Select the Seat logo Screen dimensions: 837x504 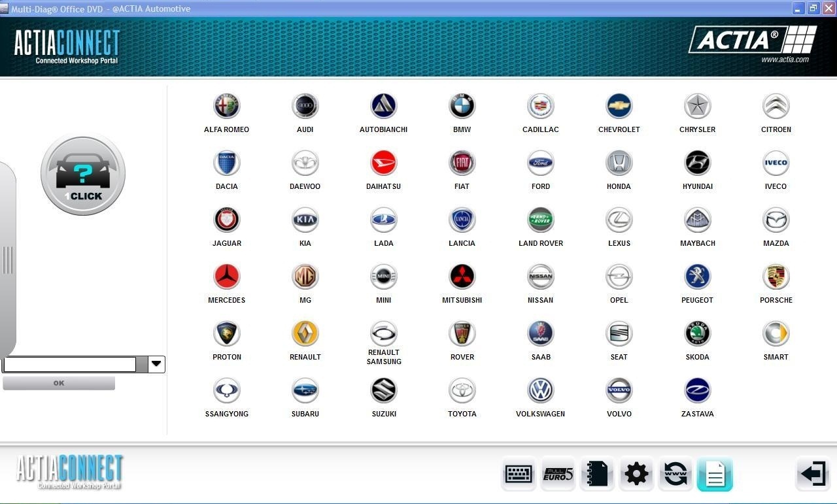[x=619, y=333]
